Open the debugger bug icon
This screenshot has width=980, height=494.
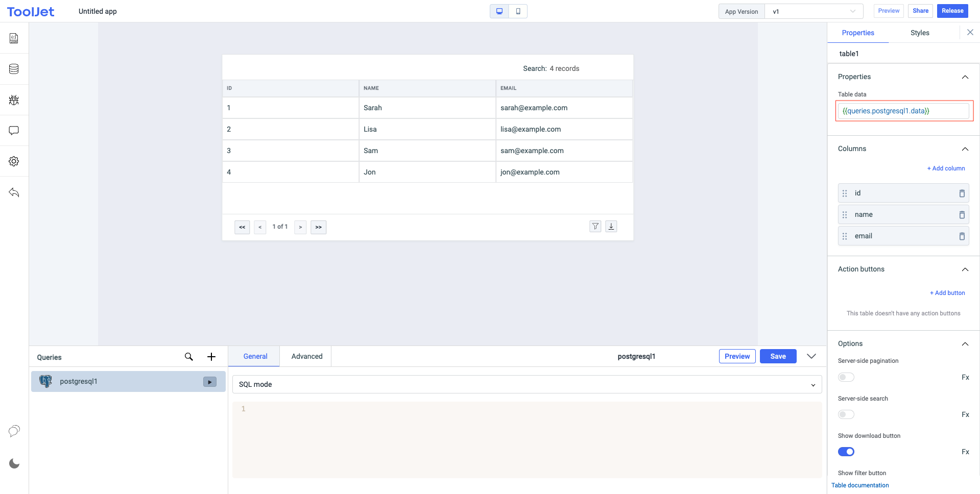pos(14,100)
